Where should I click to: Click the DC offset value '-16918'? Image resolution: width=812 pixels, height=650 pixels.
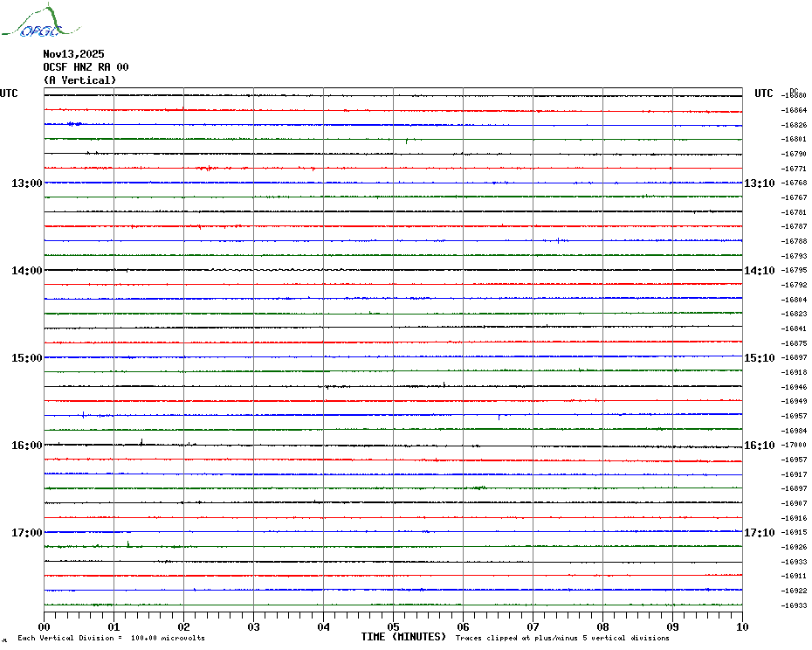click(x=794, y=372)
